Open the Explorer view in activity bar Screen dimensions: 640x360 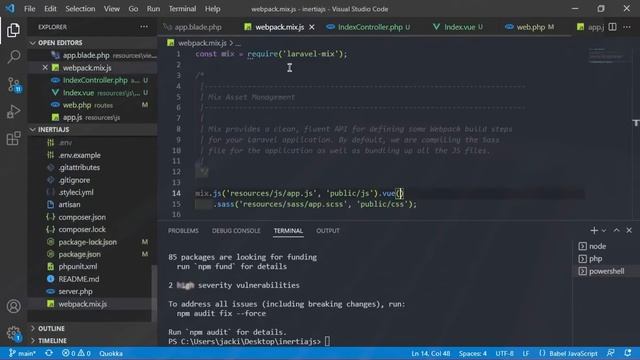point(13,30)
